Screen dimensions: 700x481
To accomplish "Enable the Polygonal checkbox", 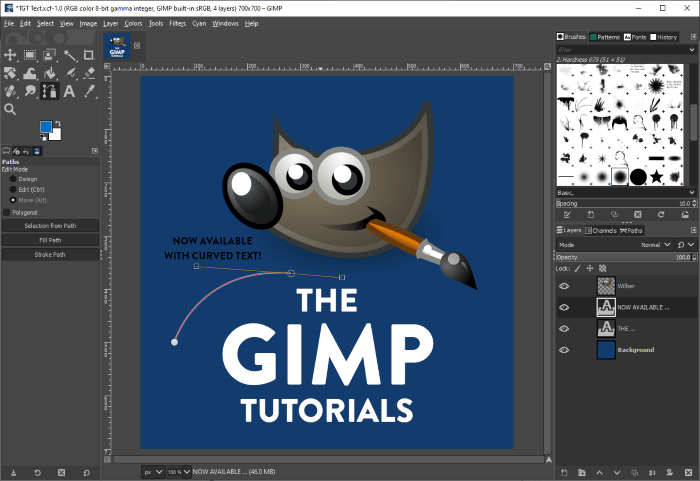I will (7, 213).
